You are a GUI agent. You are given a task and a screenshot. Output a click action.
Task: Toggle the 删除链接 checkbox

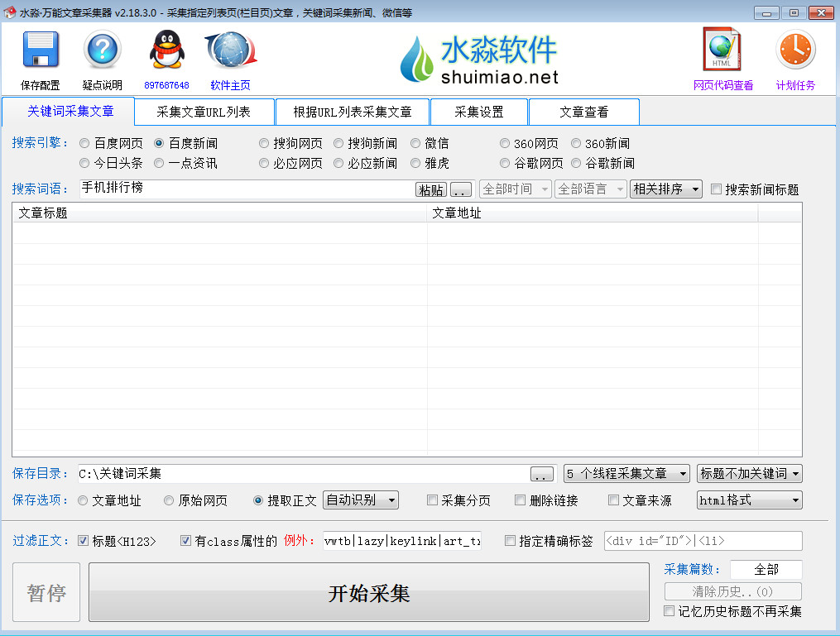point(520,500)
